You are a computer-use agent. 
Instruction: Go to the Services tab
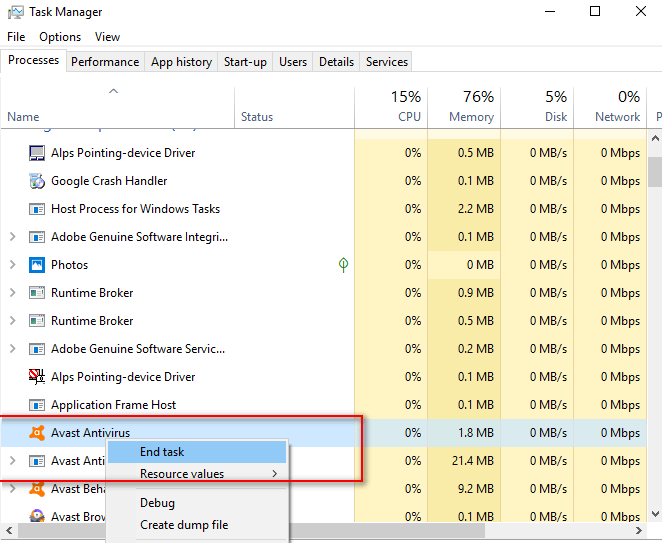tap(387, 62)
